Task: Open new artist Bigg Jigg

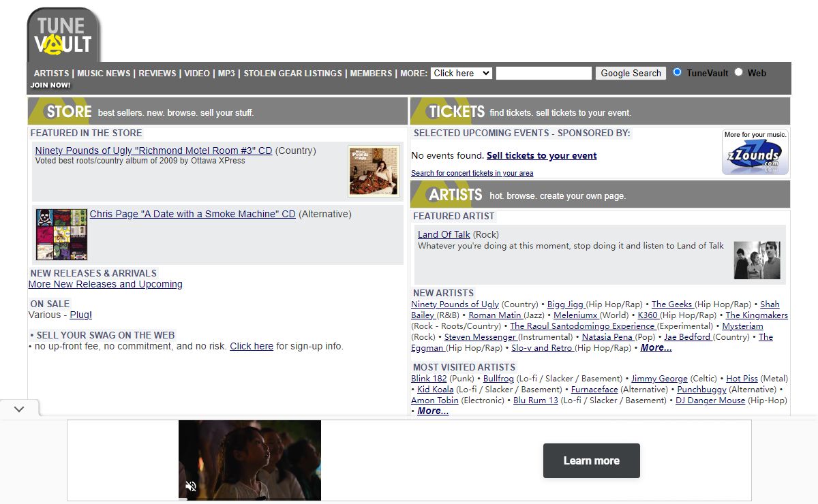Action: [566, 304]
